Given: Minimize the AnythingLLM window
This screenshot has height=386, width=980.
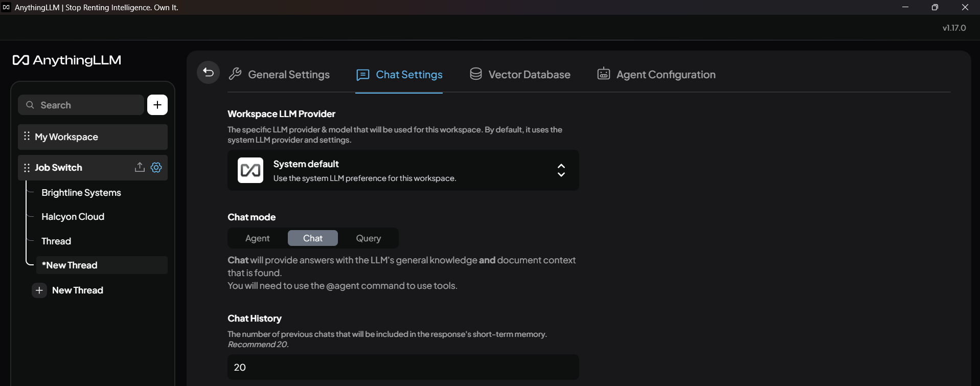Looking at the screenshot, I should [905, 7].
